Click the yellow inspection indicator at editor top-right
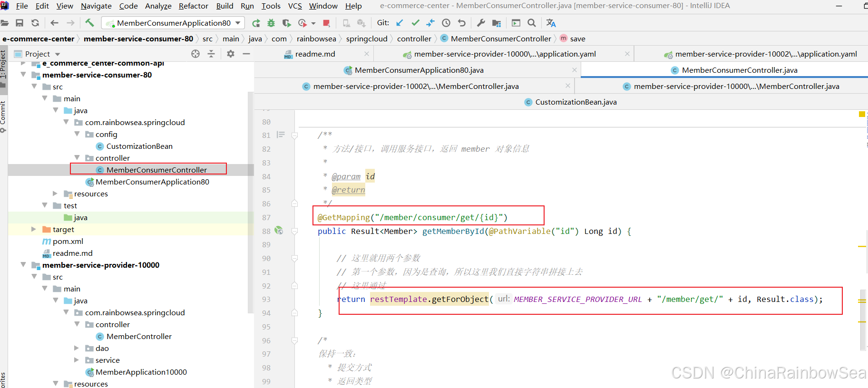Image resolution: width=868 pixels, height=388 pixels. (862, 114)
